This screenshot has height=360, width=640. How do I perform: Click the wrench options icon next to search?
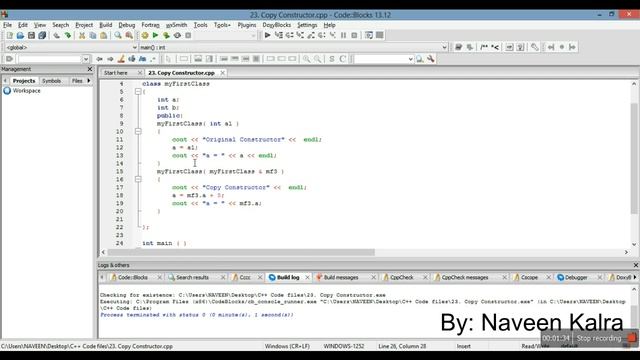click(431, 59)
